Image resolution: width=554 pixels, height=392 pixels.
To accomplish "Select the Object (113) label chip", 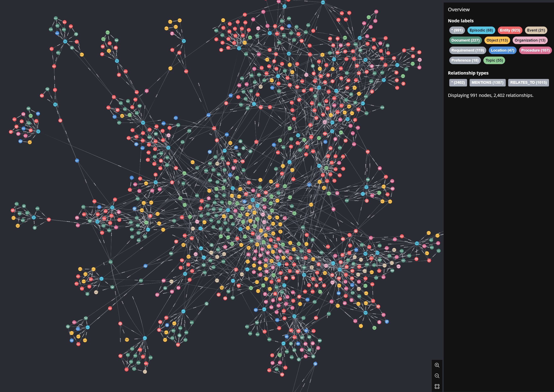I will 497,40.
